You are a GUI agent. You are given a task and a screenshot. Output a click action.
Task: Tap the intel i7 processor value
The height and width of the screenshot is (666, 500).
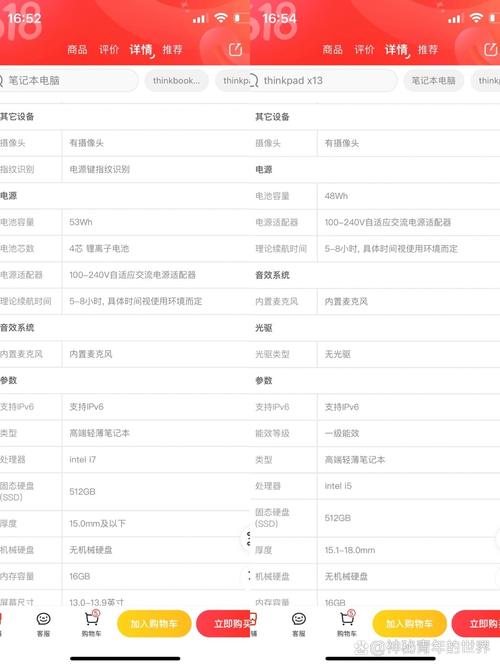[82, 460]
